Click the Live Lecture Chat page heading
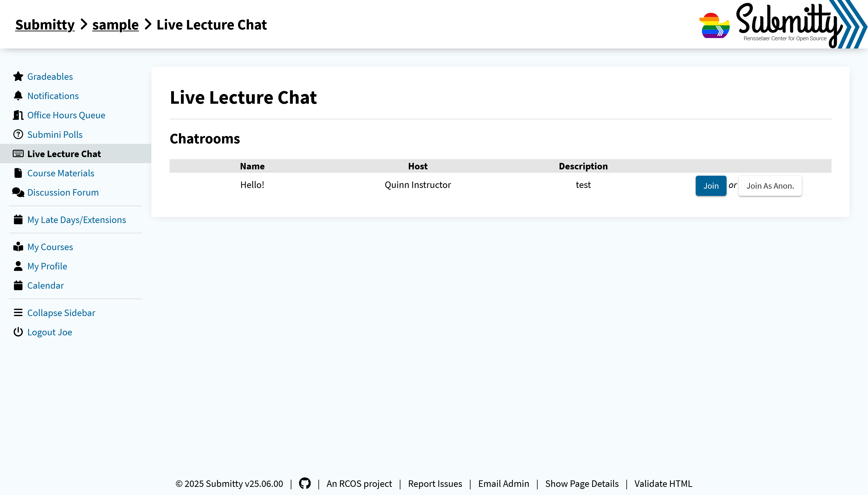 (x=243, y=97)
